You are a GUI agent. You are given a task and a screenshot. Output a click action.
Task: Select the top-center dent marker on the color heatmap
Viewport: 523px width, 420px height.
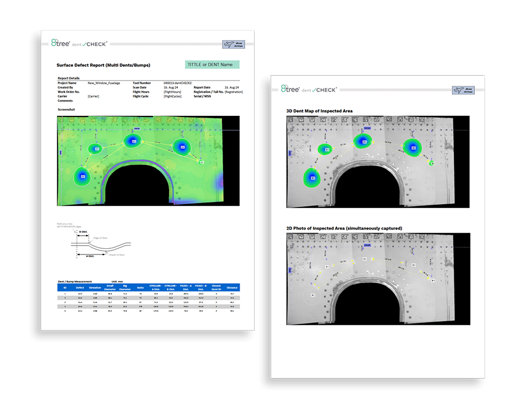(133, 141)
